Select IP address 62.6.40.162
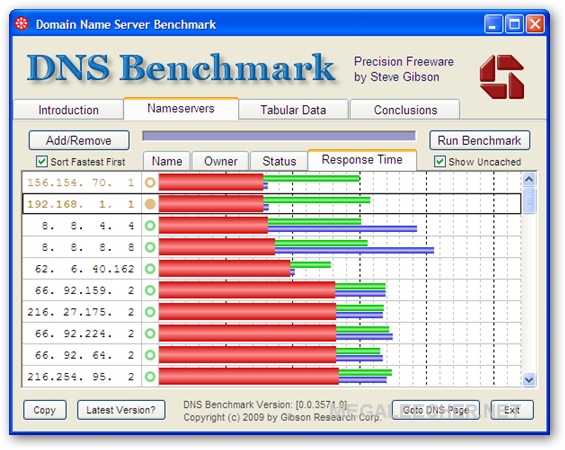The image size is (565, 450). (x=84, y=269)
